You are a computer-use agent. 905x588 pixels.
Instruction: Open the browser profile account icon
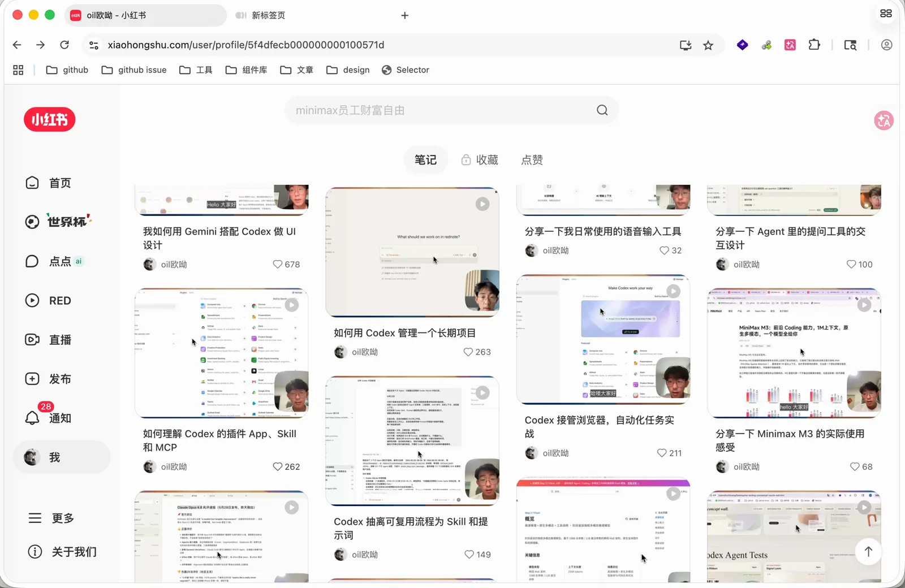point(886,45)
